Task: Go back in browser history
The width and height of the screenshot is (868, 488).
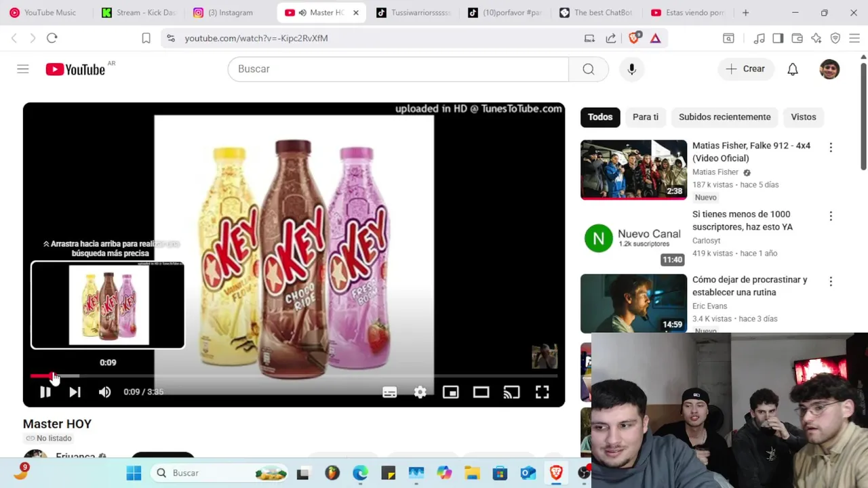Action: [14, 39]
